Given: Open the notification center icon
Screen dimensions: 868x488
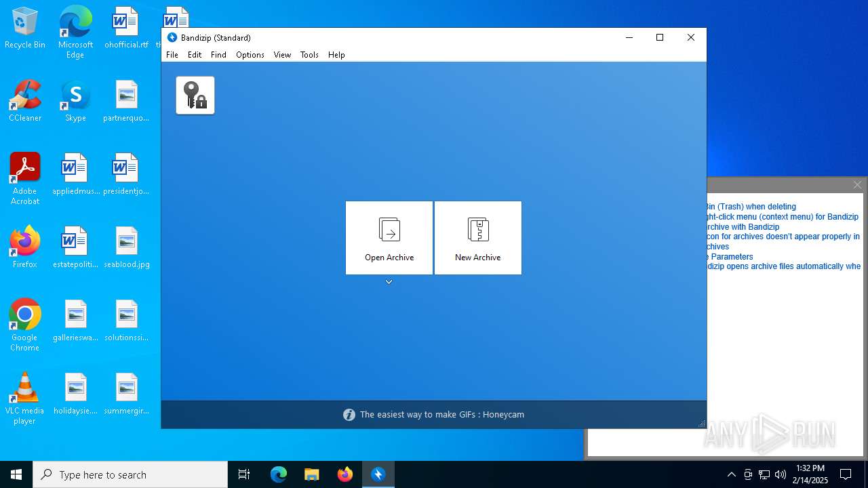Looking at the screenshot, I should [846, 474].
